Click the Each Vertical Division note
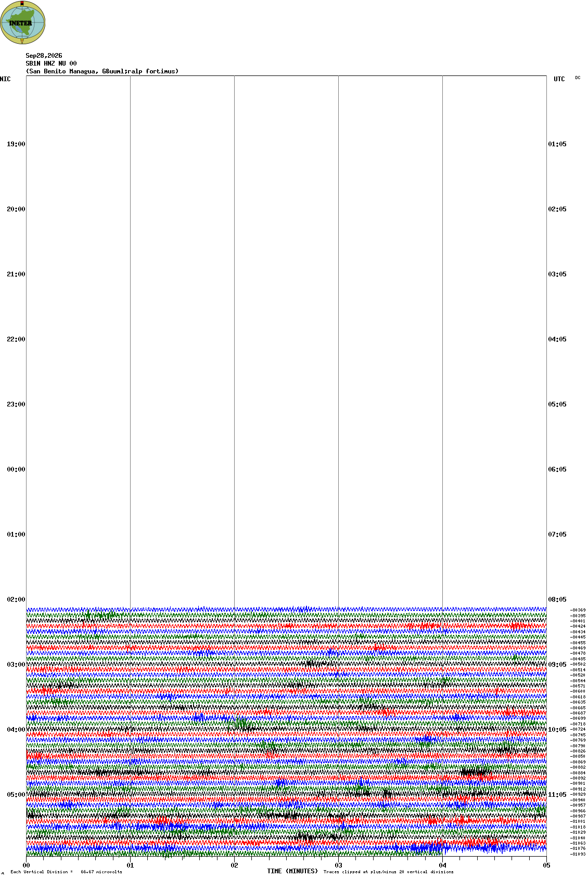The width and height of the screenshot is (588, 879). [66, 872]
